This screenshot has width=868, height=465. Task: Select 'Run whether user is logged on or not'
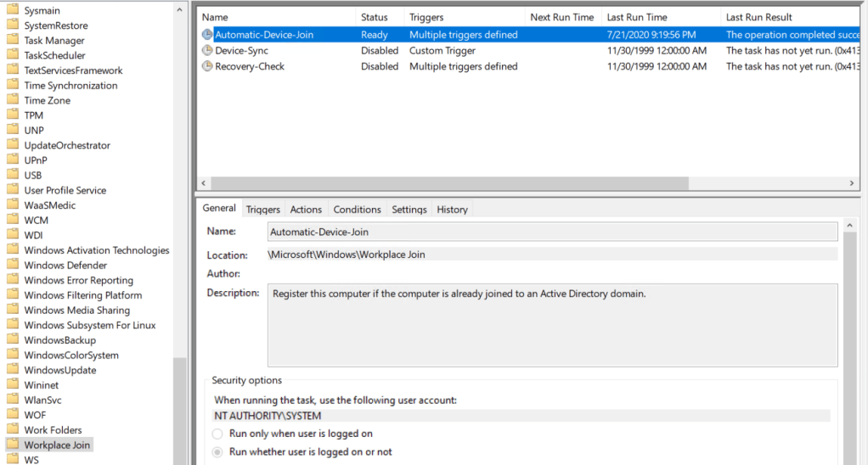220,452
